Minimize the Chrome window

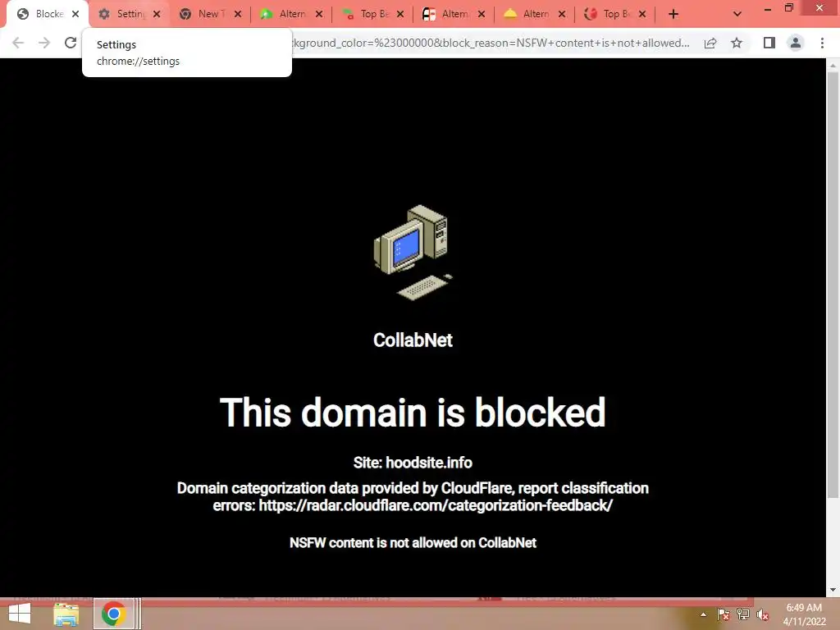click(768, 8)
